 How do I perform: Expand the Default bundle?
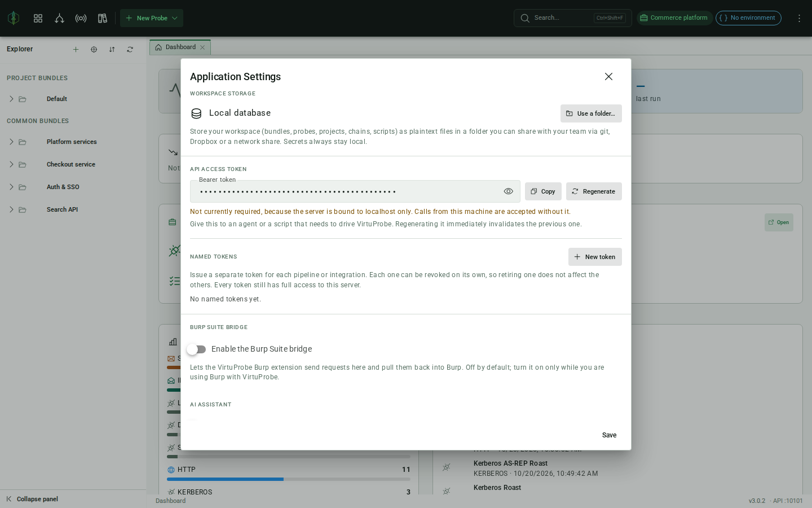click(11, 99)
